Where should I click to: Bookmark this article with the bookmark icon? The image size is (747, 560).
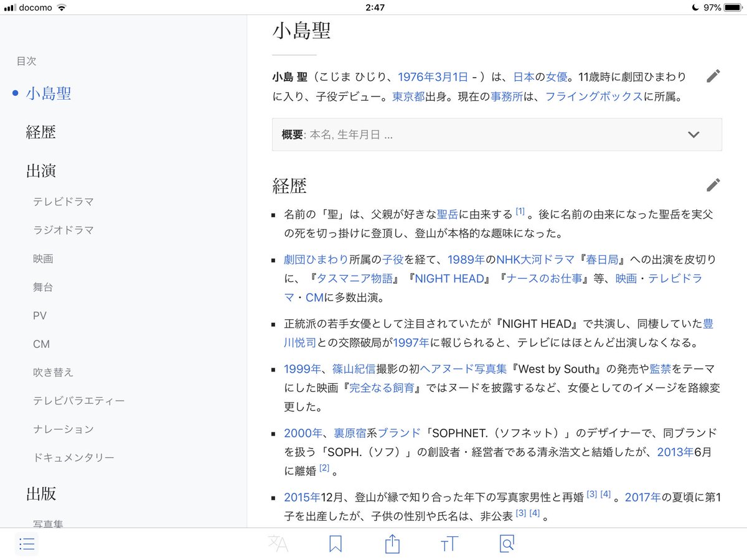tap(336, 544)
